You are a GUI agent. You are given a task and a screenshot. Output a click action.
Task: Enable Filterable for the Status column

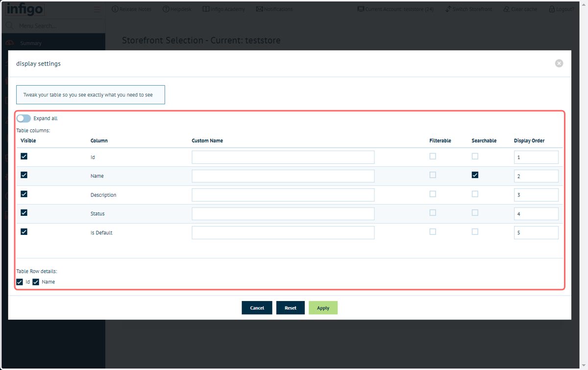point(433,212)
